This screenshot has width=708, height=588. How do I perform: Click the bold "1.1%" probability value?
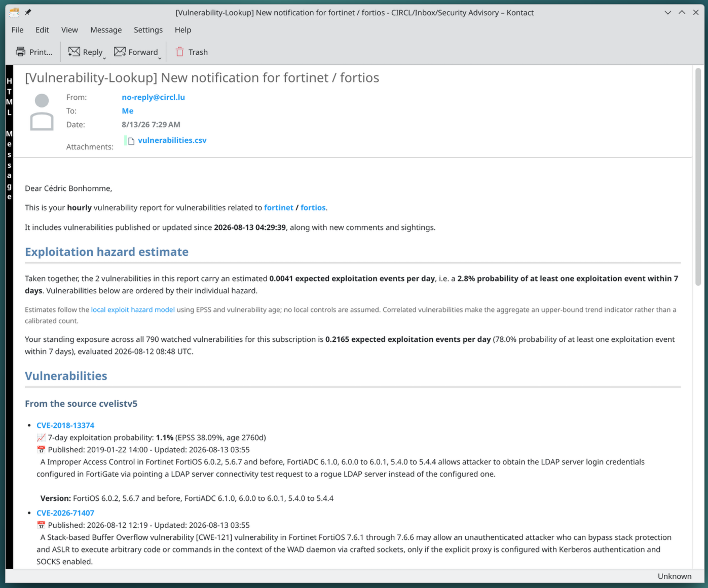tap(165, 438)
